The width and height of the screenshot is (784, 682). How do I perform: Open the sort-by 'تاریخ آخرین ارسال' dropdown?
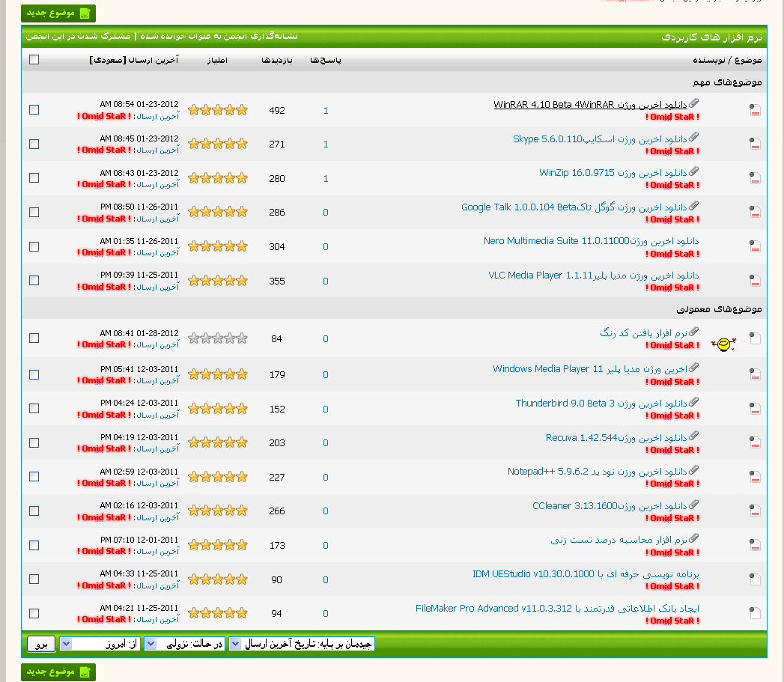pyautogui.click(x=235, y=644)
